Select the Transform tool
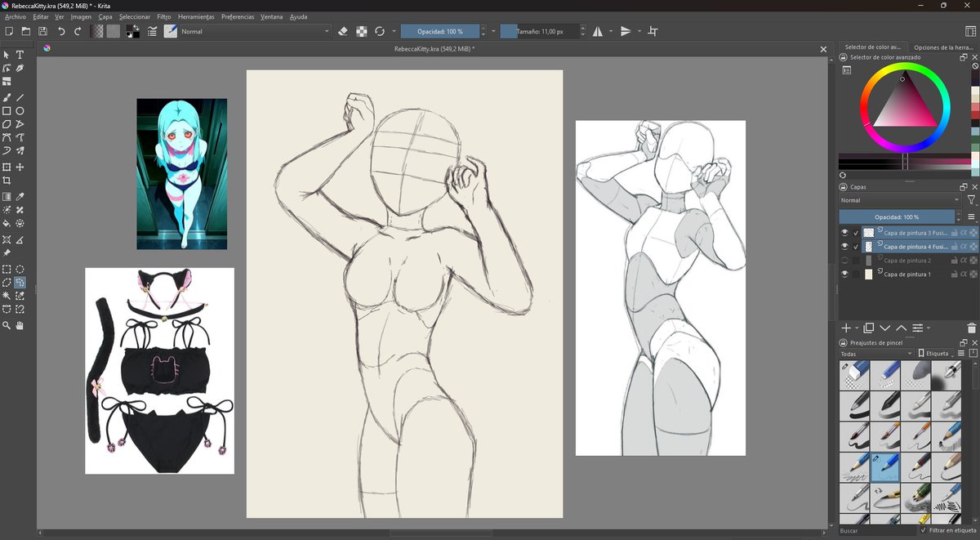This screenshot has width=980, height=540. point(7,167)
